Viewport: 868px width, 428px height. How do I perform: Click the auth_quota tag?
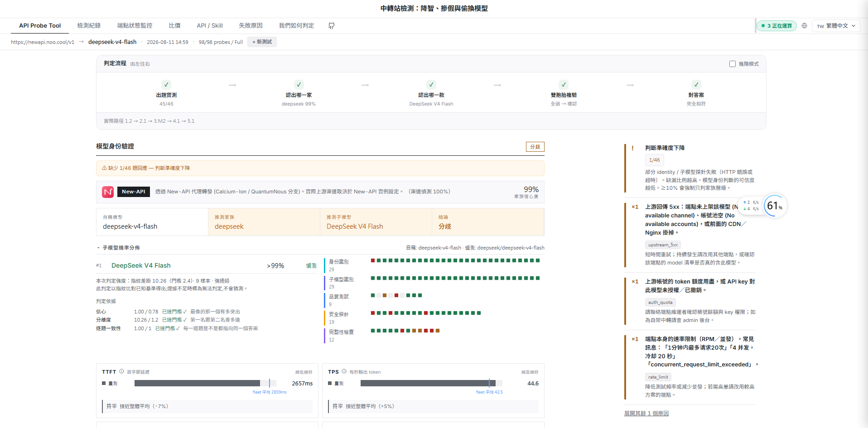point(660,303)
